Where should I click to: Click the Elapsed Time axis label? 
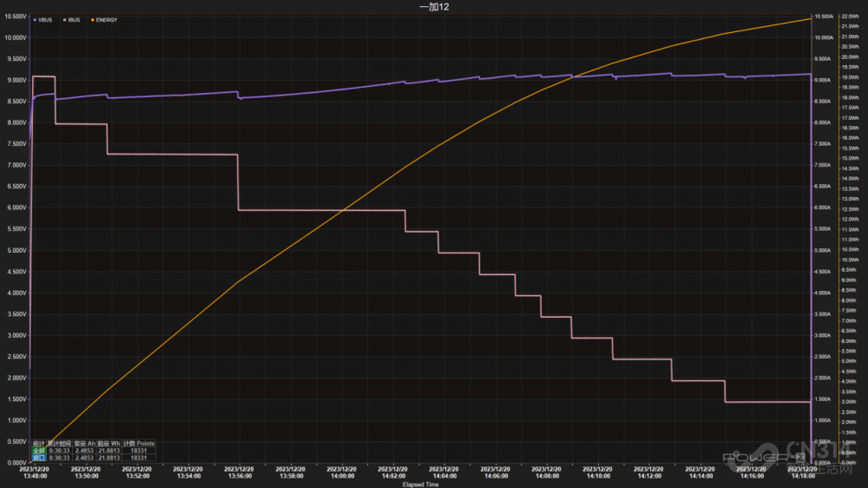421,485
